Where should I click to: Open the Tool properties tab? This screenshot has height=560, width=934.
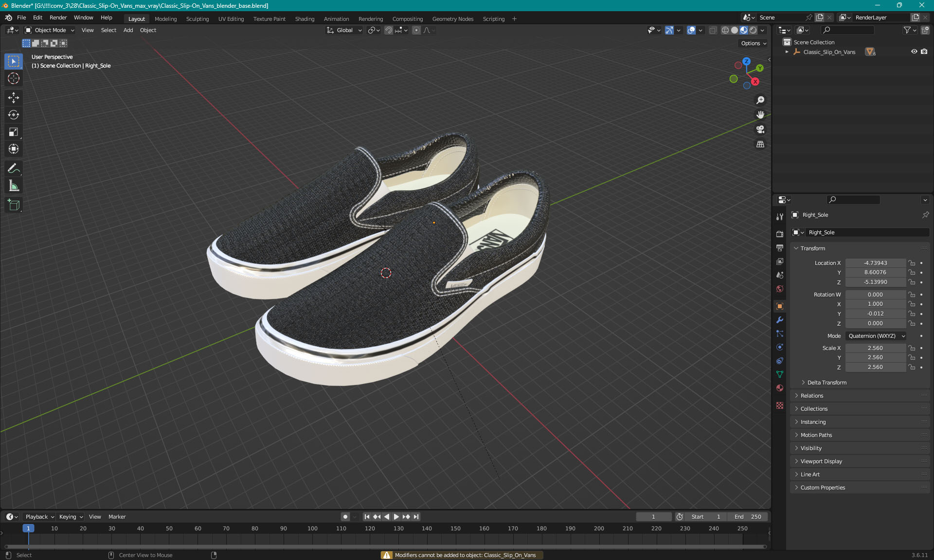point(780,217)
